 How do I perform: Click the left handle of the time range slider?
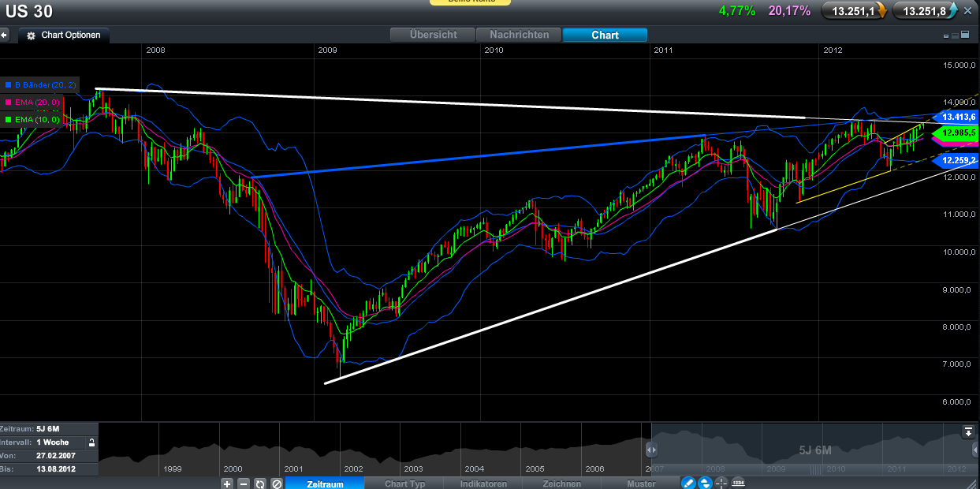pos(651,450)
